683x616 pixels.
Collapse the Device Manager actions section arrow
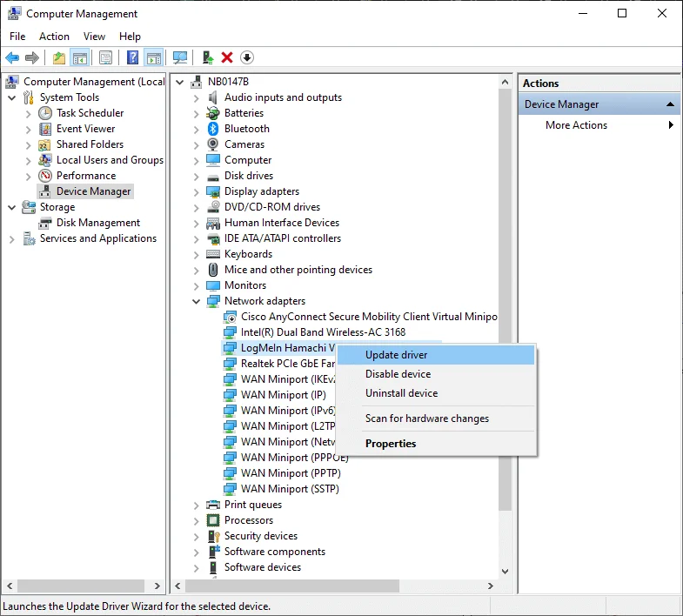(670, 104)
